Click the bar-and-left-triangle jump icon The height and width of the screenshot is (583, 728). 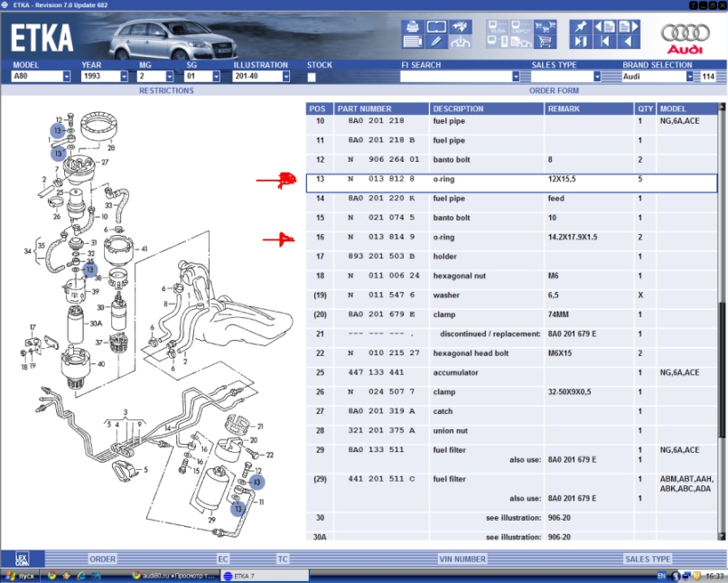[604, 42]
